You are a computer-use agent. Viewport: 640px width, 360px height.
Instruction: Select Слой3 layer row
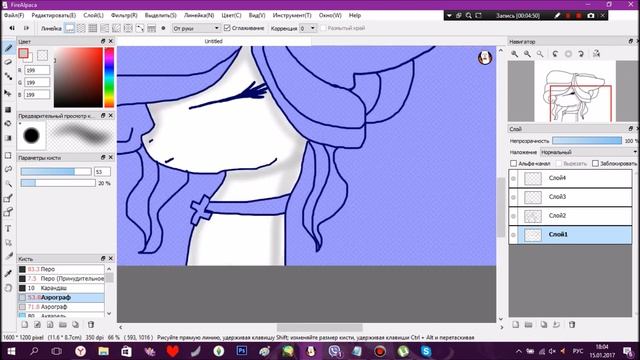[570, 197]
